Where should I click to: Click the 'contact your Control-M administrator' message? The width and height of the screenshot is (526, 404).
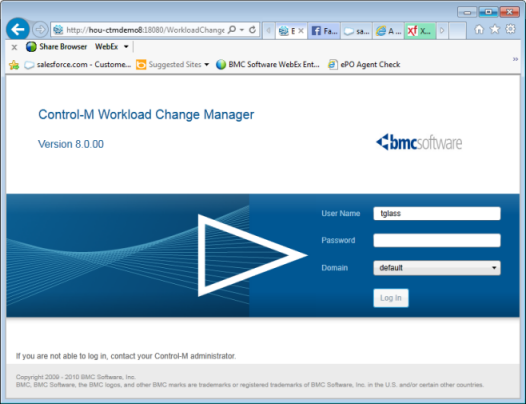126,356
